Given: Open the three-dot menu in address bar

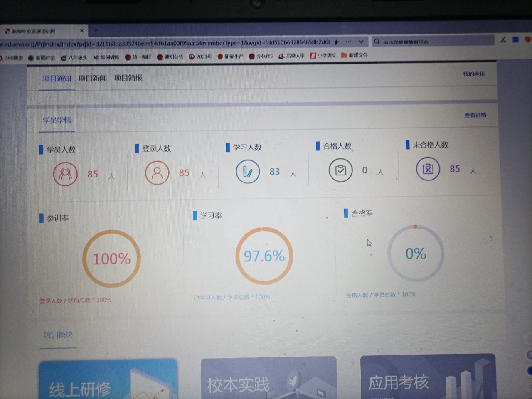Looking at the screenshot, I should [x=349, y=42].
